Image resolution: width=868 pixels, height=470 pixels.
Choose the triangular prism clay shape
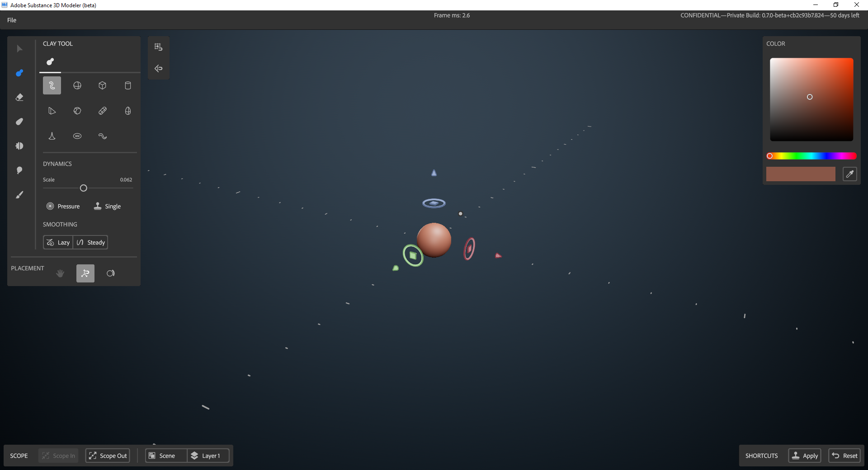point(52,111)
